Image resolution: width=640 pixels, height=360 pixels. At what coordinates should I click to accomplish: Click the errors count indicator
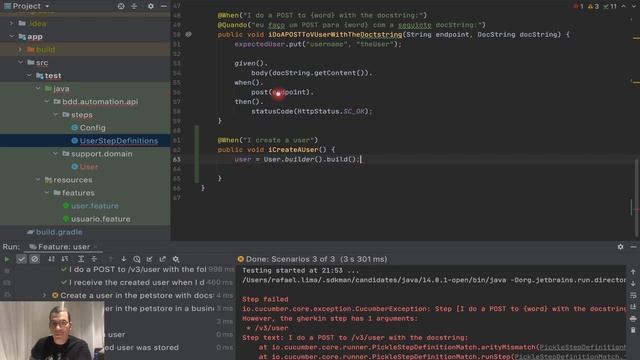(578, 7)
